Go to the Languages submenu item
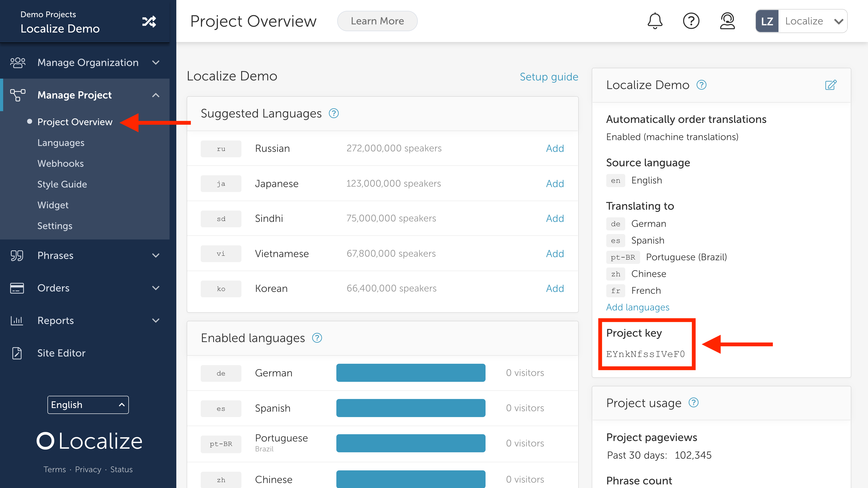Image resolution: width=868 pixels, height=488 pixels. [61, 143]
